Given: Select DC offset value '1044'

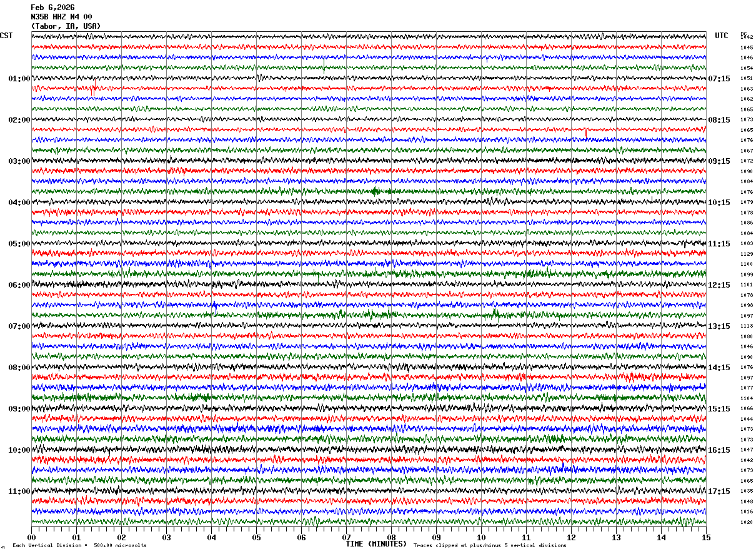Looking at the screenshot, I should (747, 419).
